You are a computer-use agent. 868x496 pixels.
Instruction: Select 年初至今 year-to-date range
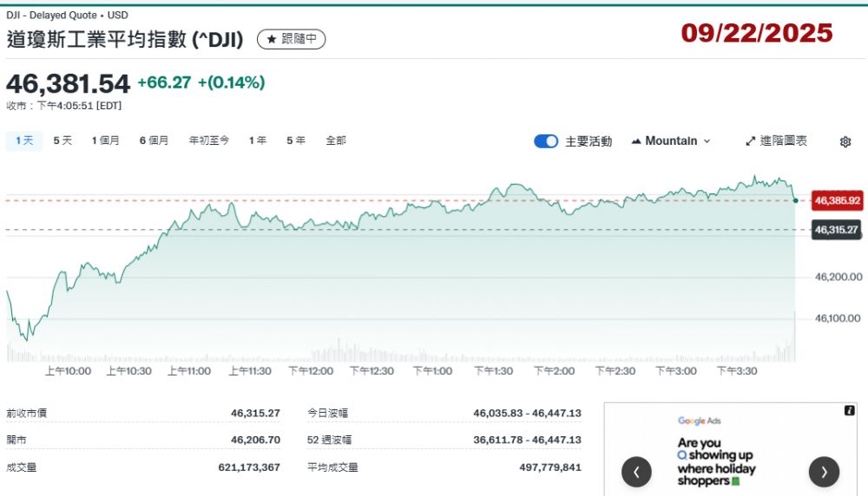click(209, 140)
